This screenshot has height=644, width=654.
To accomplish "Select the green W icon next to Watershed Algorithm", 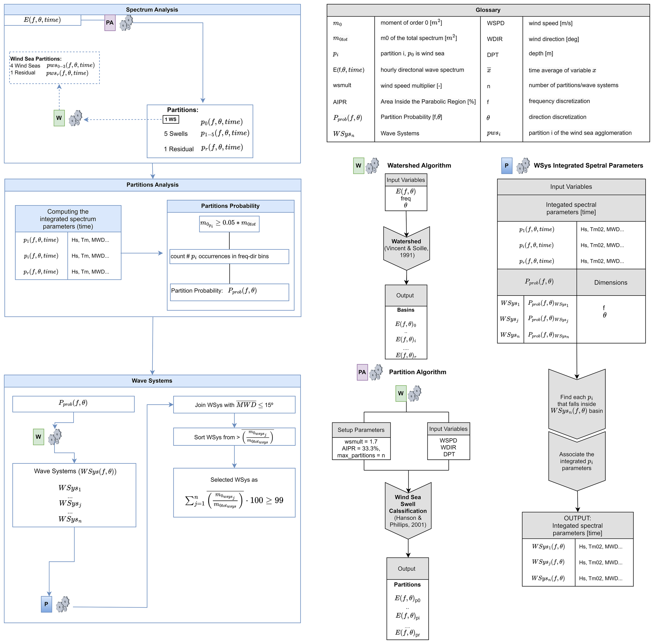I will point(358,166).
